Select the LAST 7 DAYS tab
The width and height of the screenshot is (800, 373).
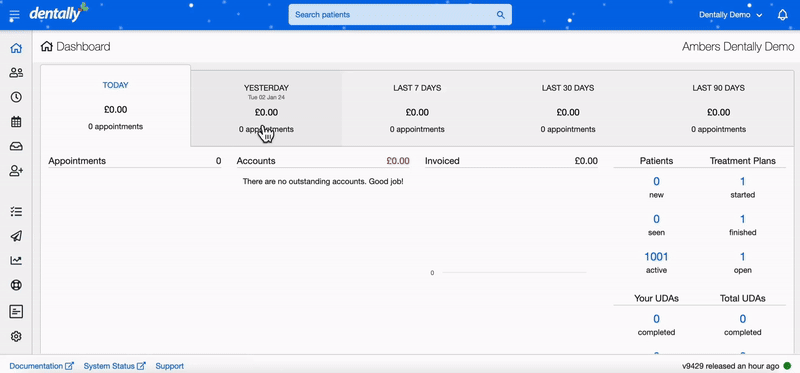tap(417, 109)
